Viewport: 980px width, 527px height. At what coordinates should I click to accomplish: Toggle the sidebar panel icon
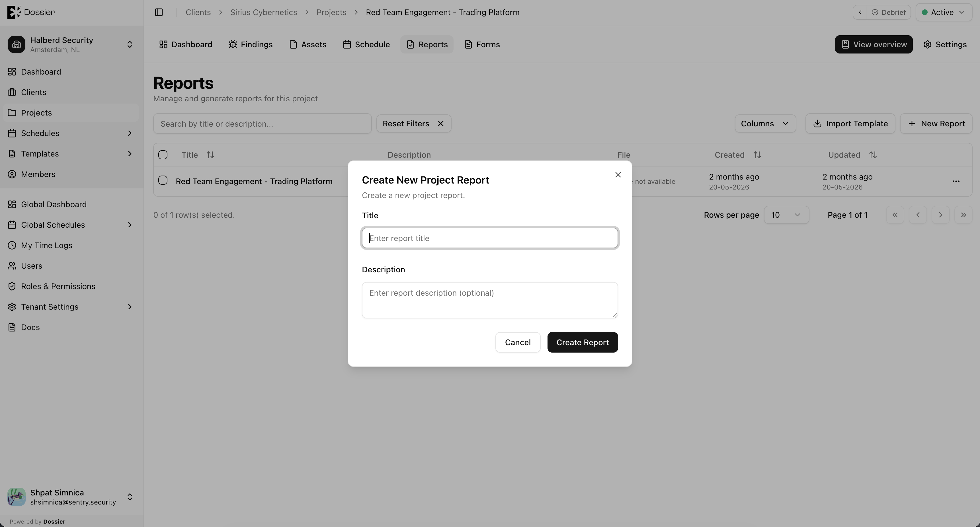159,12
